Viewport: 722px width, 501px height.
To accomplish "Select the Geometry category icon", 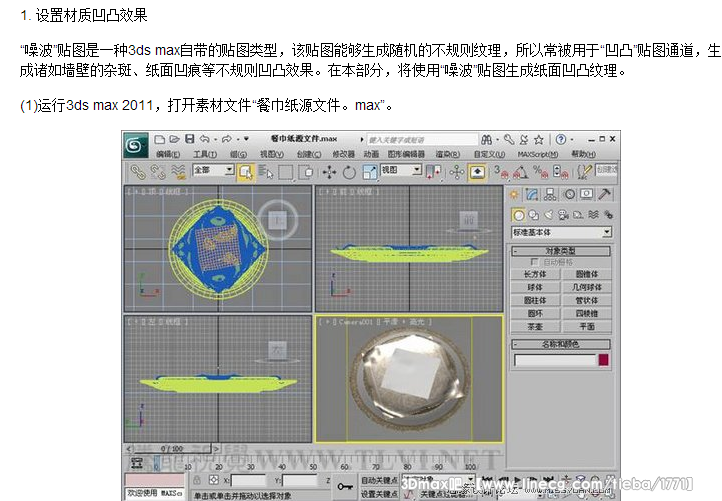I will pos(518,215).
